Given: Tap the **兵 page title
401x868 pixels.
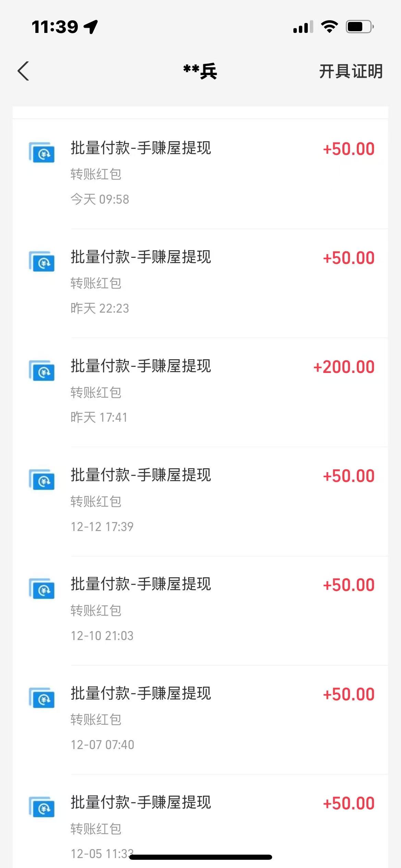Looking at the screenshot, I should tap(200, 71).
